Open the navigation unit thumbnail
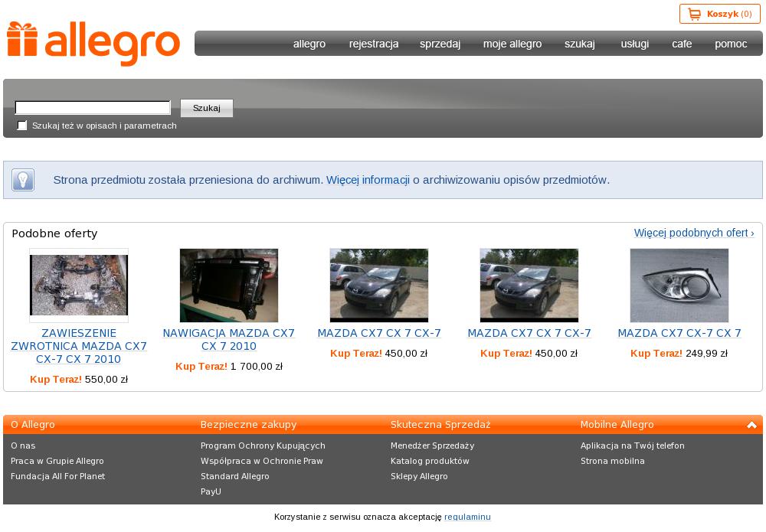766x532 pixels. (228, 285)
